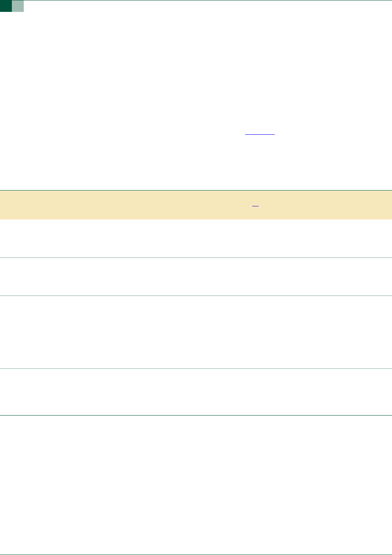
Task: Click the divider line below the third row
Action: point(196,369)
